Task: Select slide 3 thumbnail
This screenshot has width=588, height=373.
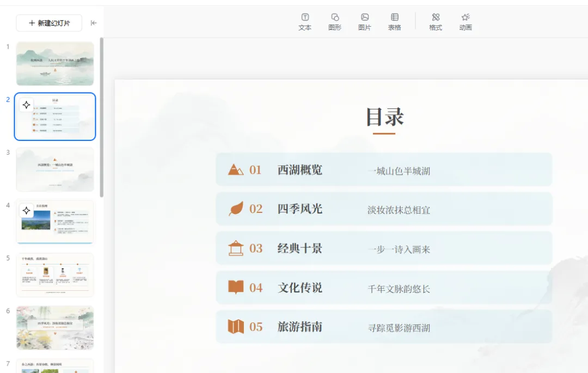Action: tap(55, 169)
